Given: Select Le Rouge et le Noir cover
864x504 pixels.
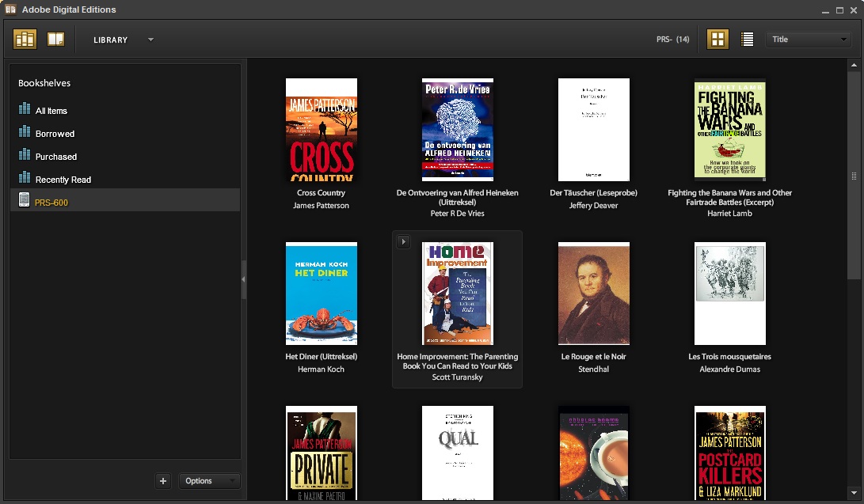Looking at the screenshot, I should [593, 294].
